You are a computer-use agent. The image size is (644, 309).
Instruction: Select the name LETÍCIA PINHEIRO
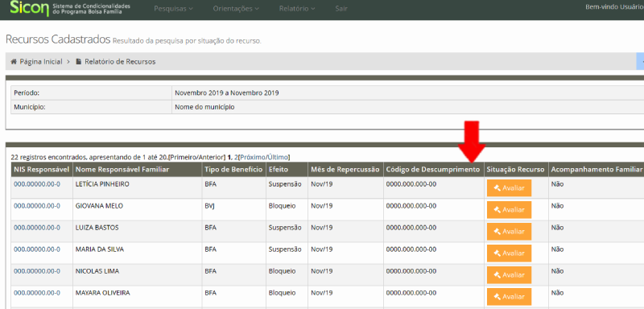102,184
